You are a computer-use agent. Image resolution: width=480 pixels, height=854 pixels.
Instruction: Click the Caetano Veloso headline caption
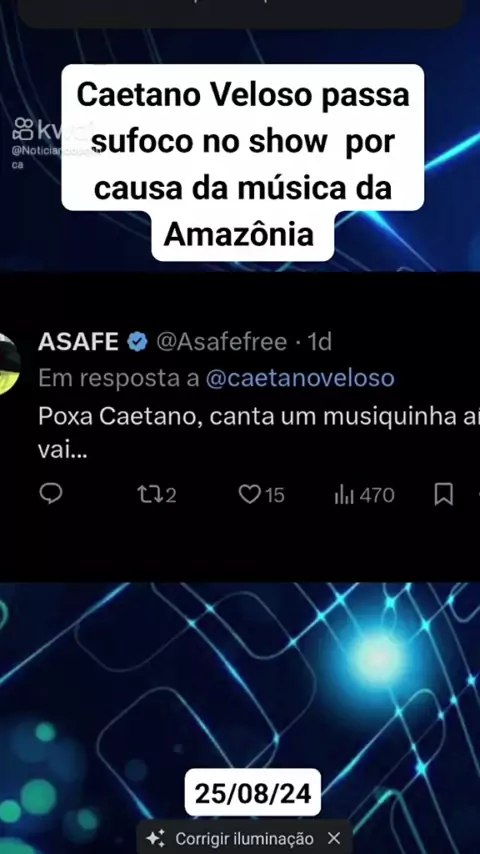click(242, 164)
